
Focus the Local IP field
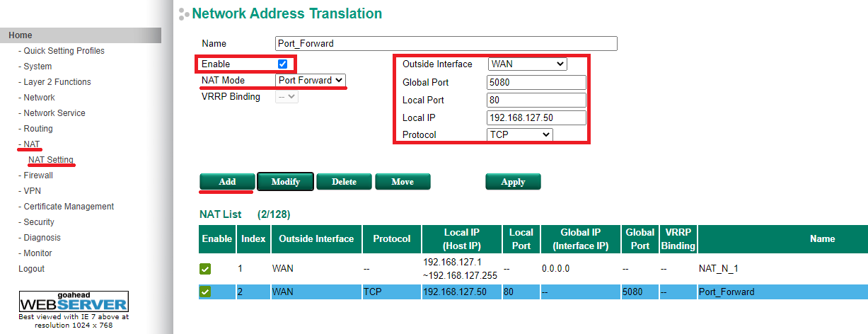click(536, 117)
